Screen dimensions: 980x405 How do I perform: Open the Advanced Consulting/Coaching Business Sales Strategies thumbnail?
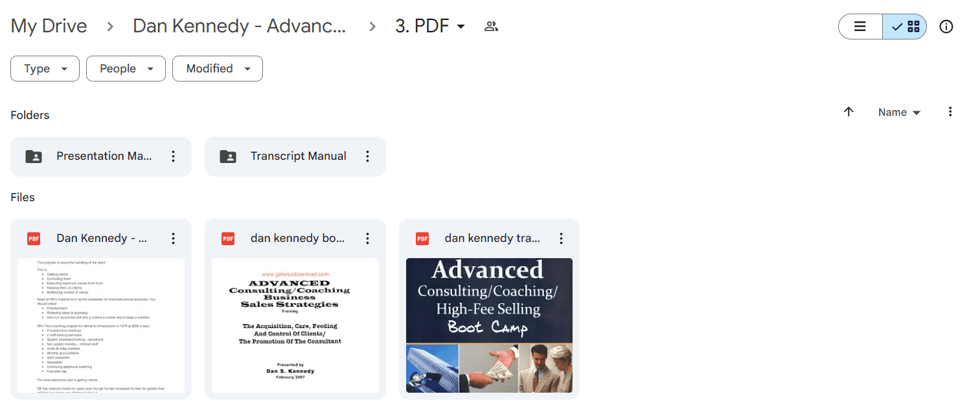pyautogui.click(x=295, y=325)
